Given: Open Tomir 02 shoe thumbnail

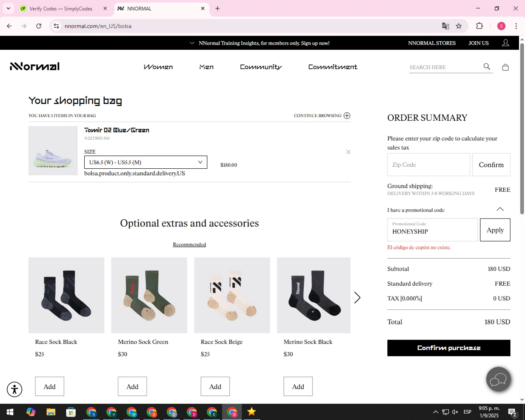Looking at the screenshot, I should (x=53, y=150).
